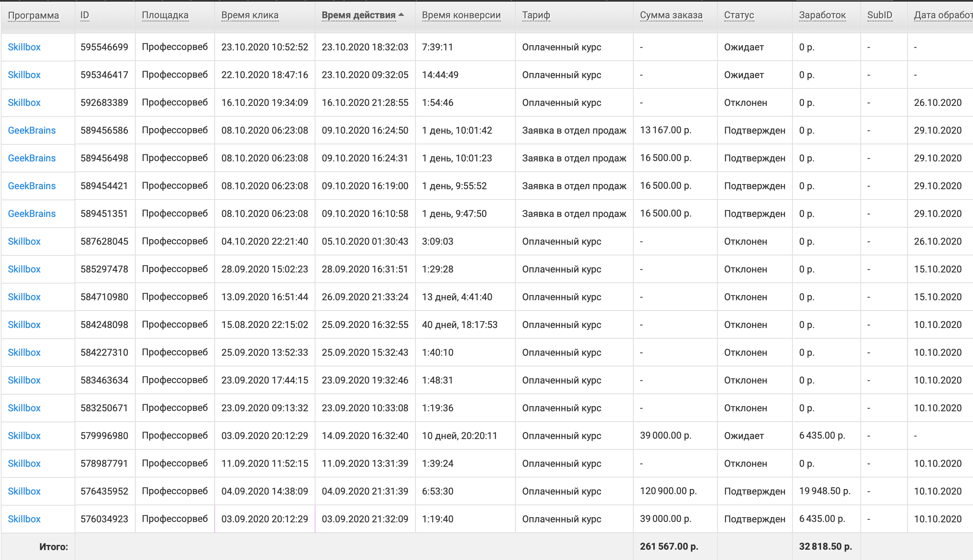
Task: Sort table by Программа column header
Action: (33, 15)
